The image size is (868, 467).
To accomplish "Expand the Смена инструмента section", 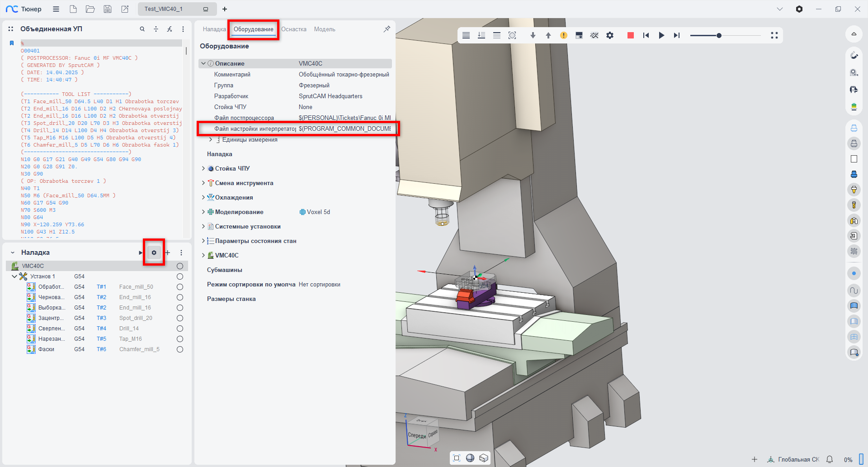I will point(203,183).
